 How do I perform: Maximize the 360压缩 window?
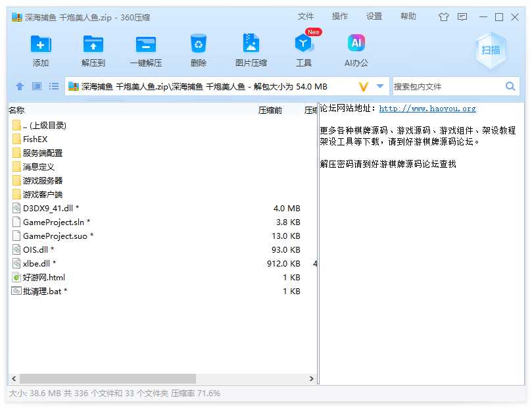[498, 17]
